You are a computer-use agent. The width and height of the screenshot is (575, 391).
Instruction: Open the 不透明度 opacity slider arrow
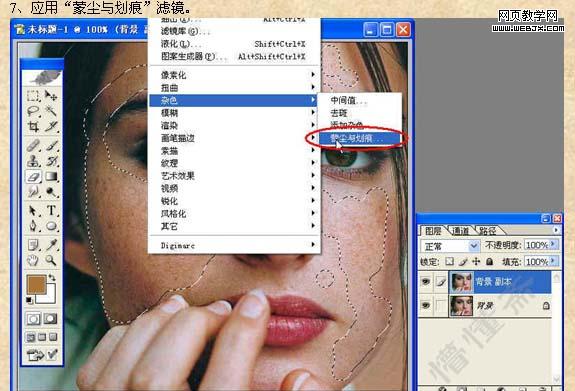tap(553, 245)
